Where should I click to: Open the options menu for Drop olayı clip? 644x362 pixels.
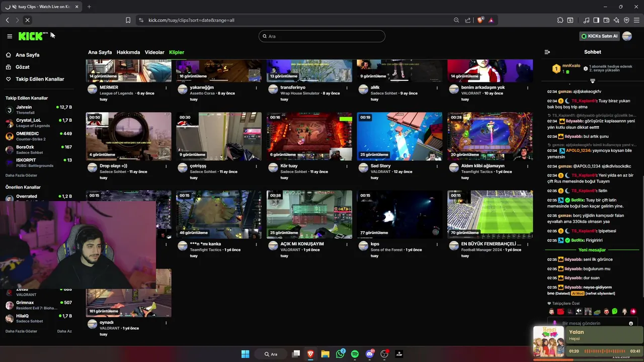(166, 166)
